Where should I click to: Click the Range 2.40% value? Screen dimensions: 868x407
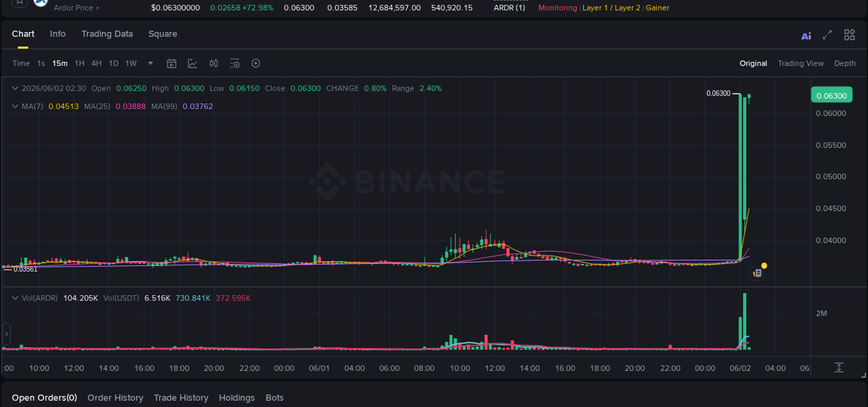tap(431, 88)
